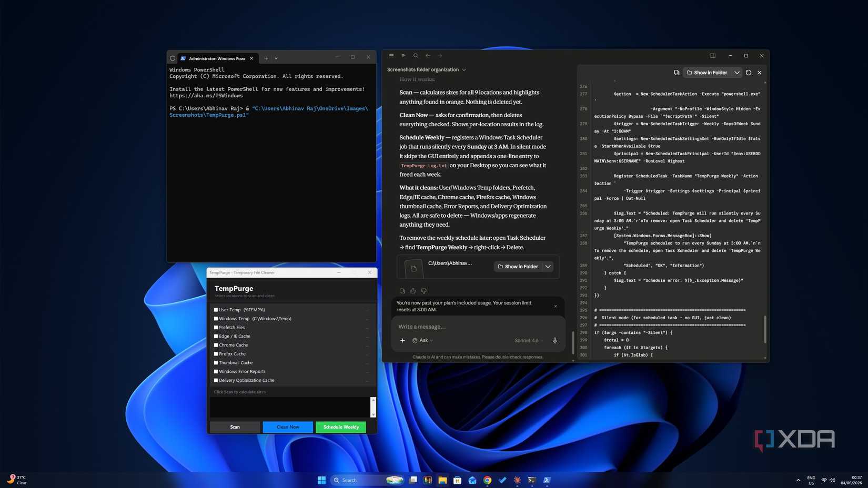Dismiss the usage limit notice
The width and height of the screenshot is (868, 488).
point(556,306)
